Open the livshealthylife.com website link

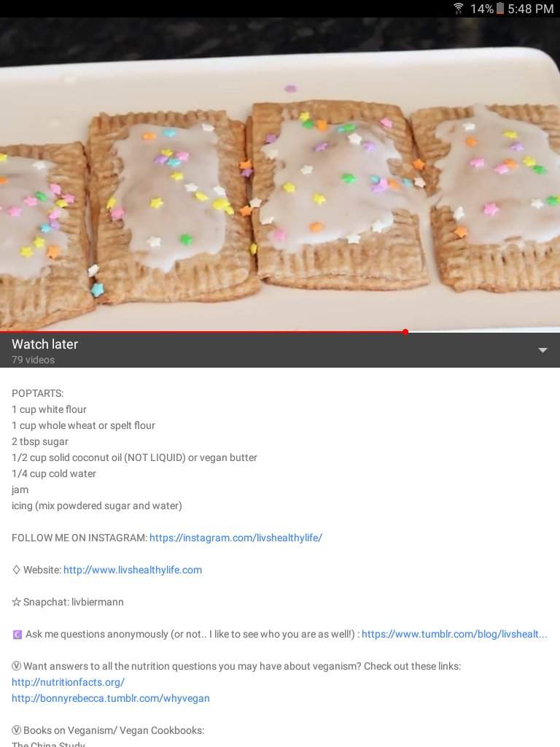click(133, 570)
